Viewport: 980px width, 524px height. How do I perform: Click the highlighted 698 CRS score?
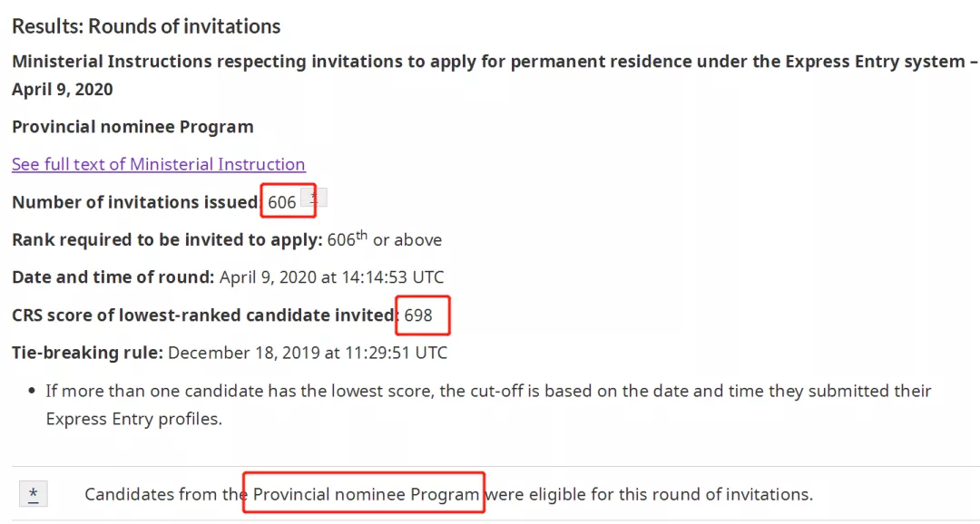418,315
